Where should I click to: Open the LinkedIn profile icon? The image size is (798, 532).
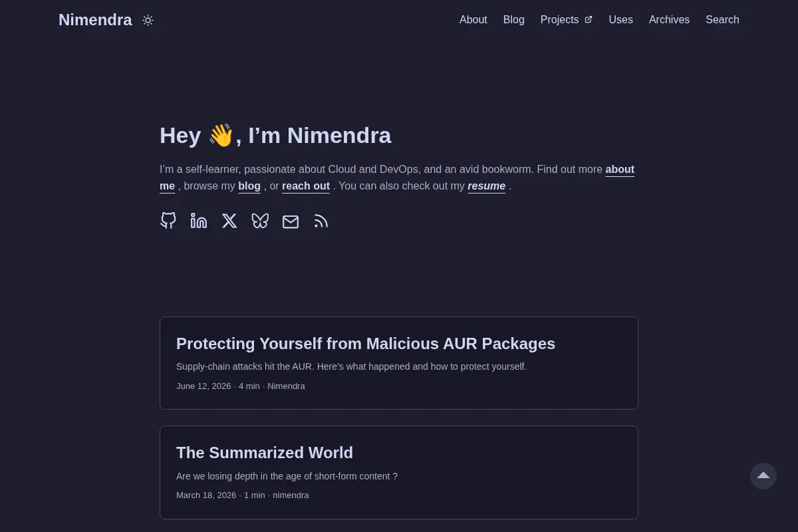pos(199,221)
